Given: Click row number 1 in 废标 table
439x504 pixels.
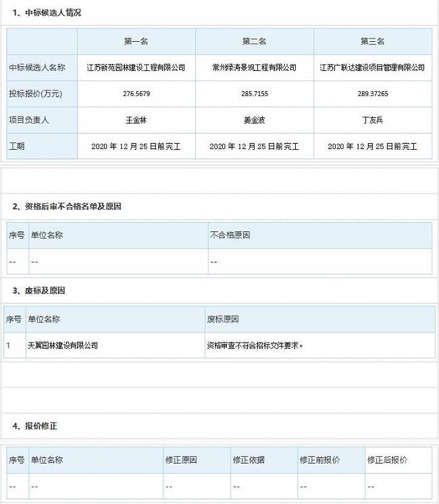Looking at the screenshot, I should [8, 345].
